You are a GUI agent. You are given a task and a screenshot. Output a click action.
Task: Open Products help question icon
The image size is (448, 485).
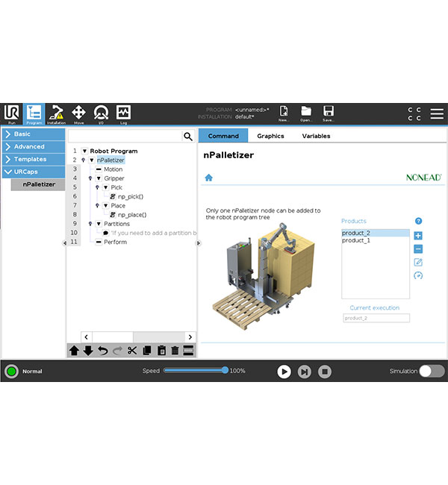(418, 221)
